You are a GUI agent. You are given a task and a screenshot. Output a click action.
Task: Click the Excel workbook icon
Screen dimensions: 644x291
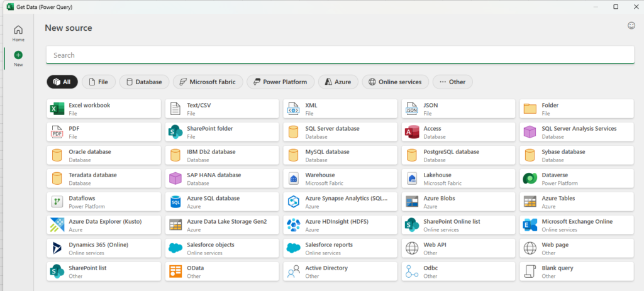point(57,109)
